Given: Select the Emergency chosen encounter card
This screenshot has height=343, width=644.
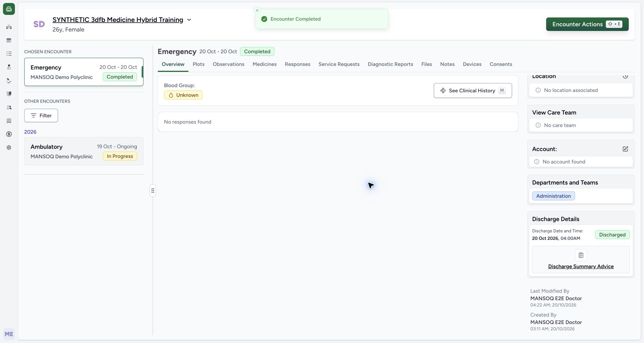Looking at the screenshot, I should [x=84, y=72].
